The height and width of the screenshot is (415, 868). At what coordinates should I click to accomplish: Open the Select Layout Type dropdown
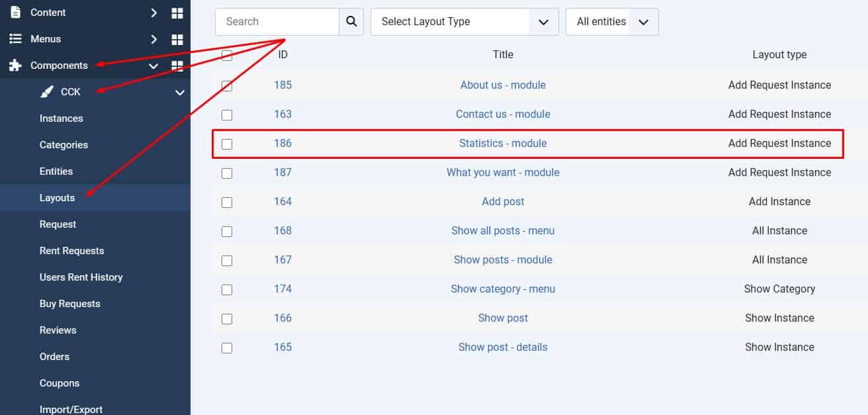tap(464, 22)
